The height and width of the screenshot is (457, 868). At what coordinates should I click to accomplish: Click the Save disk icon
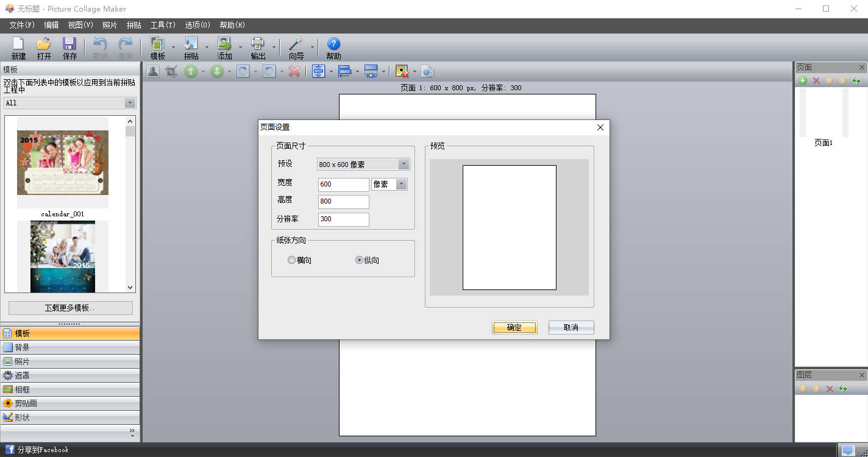pyautogui.click(x=69, y=44)
